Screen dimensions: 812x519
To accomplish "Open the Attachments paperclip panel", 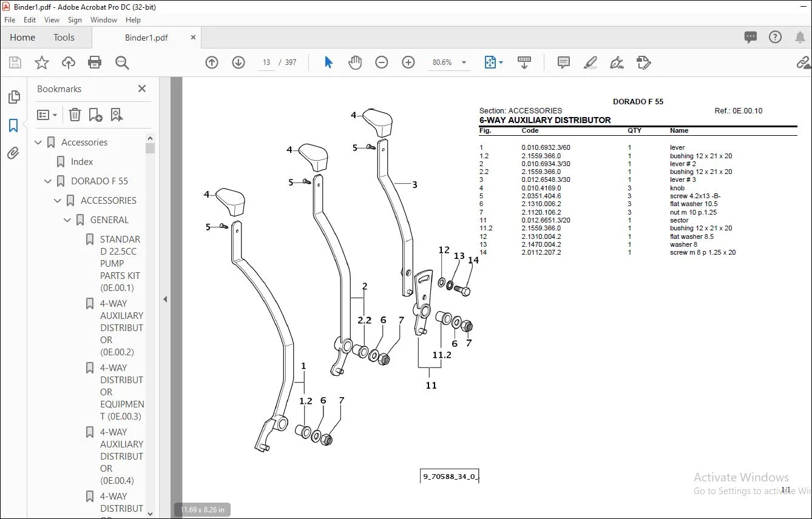I will pos(13,153).
